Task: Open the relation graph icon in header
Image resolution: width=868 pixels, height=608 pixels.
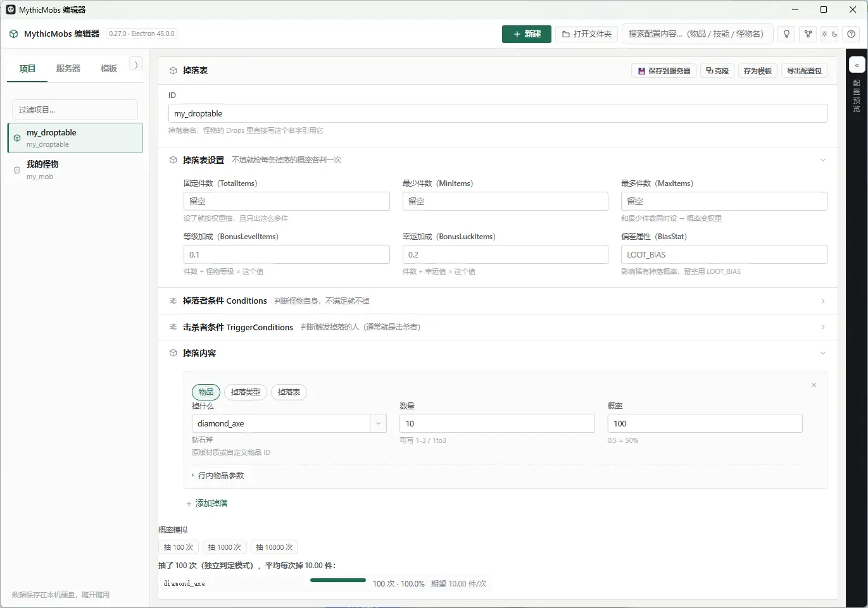Action: click(x=808, y=34)
